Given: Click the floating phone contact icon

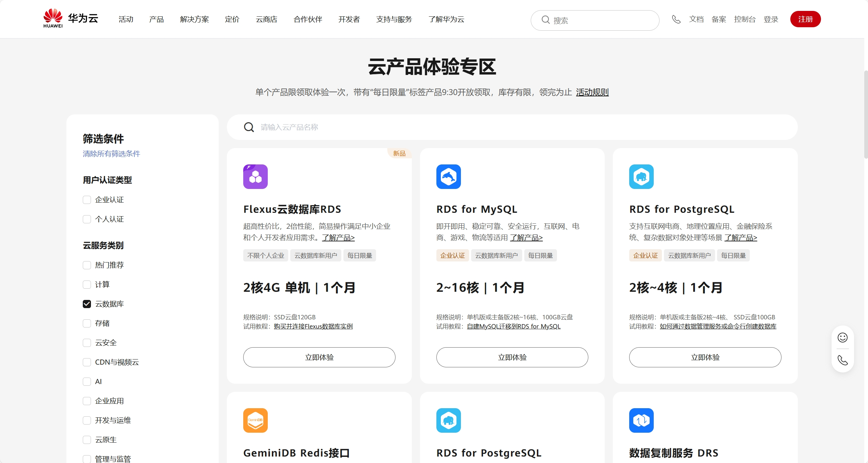Looking at the screenshot, I should pos(842,360).
